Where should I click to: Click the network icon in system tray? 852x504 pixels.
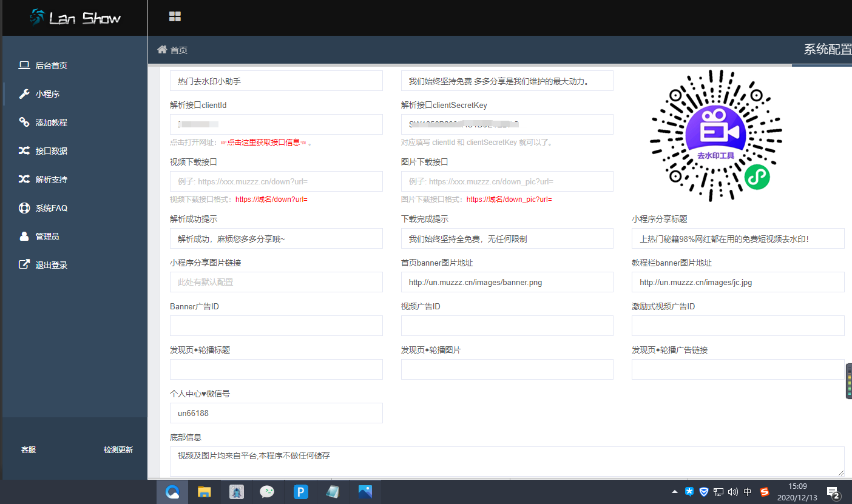pyautogui.click(x=718, y=492)
